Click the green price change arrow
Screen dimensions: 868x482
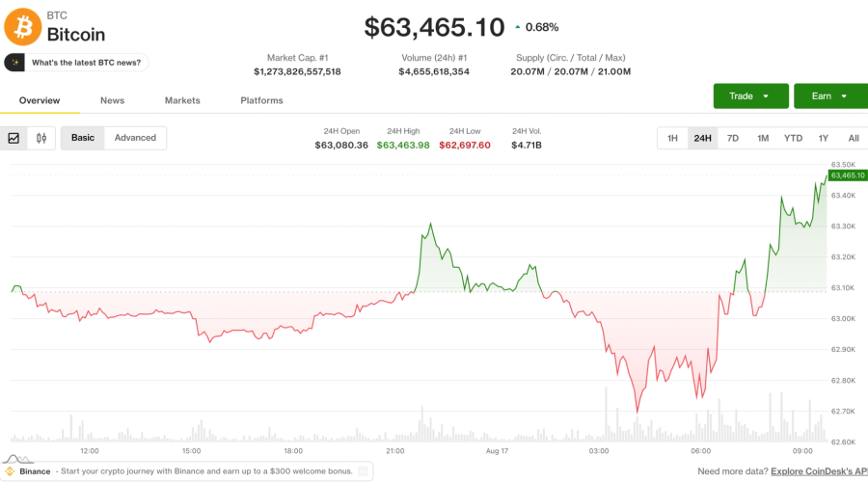tap(518, 27)
